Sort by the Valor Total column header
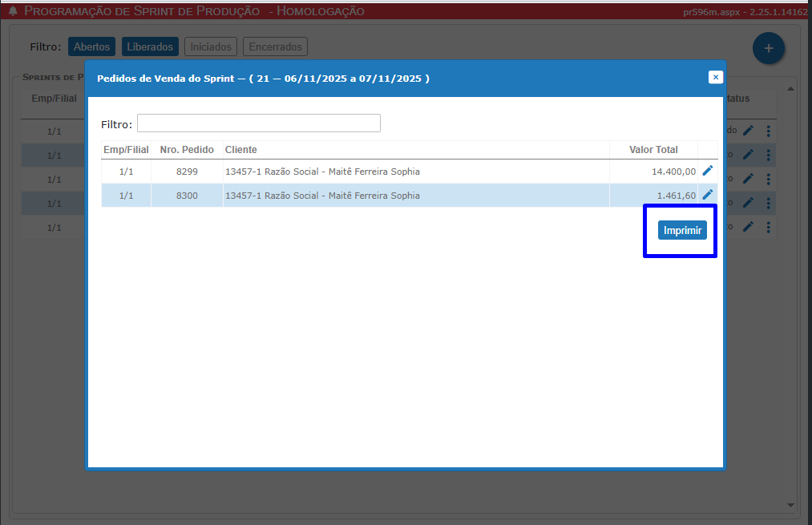Screen dimensions: 812x525 [x=653, y=150]
